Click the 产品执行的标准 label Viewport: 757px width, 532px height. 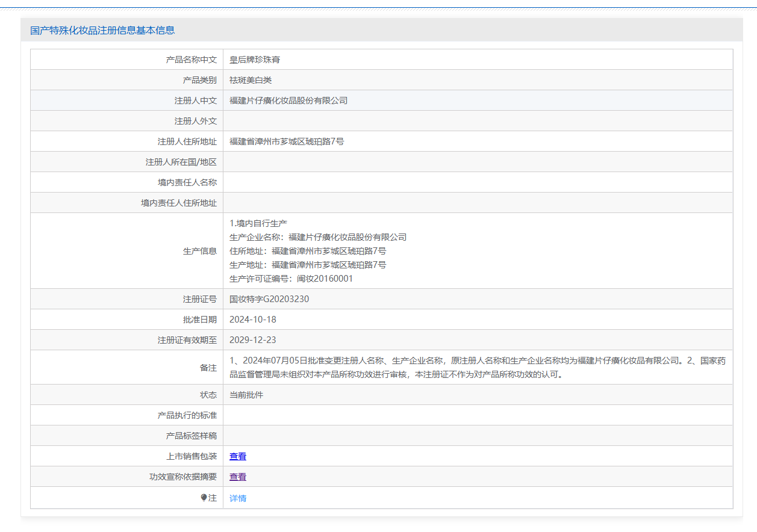pyautogui.click(x=187, y=415)
